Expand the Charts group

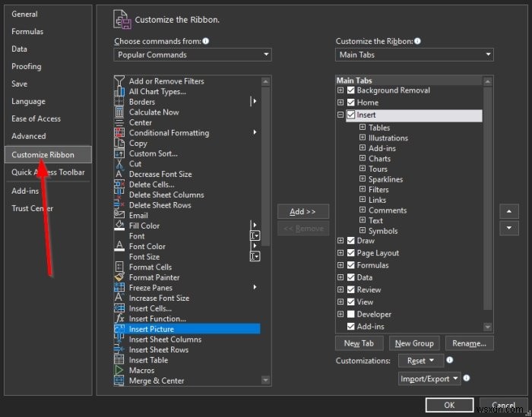[363, 158]
